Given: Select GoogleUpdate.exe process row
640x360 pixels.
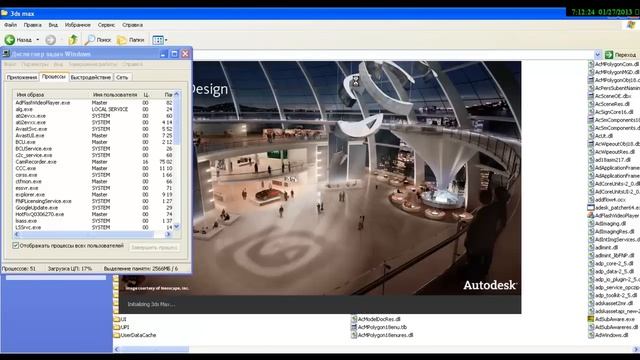Looking at the screenshot, I should [93, 207].
